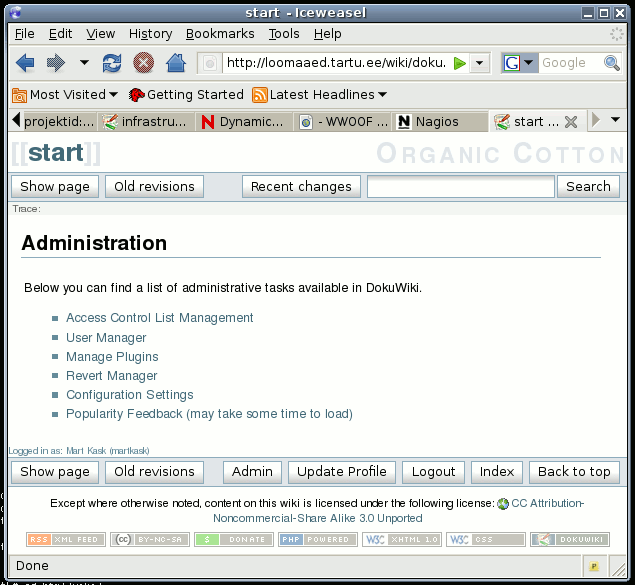Viewport: 635px width, 585px height.
Task: Open the Help menu
Action: point(327,34)
